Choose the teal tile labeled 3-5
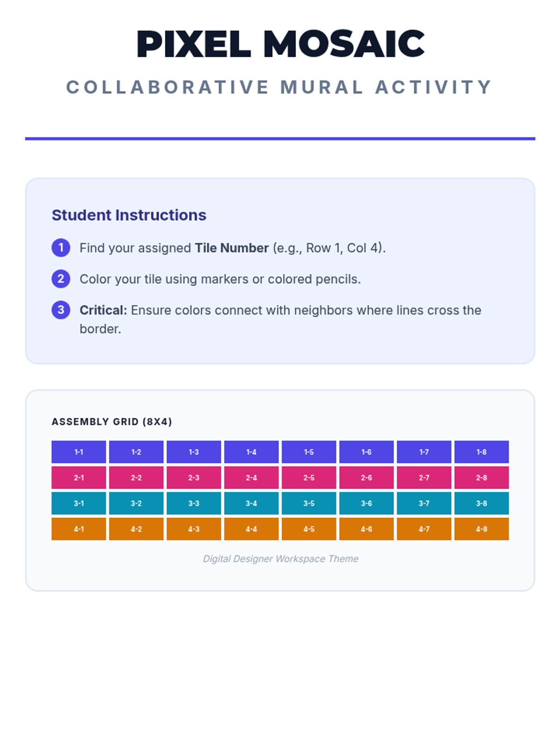This screenshot has height=747, width=560. [309, 503]
